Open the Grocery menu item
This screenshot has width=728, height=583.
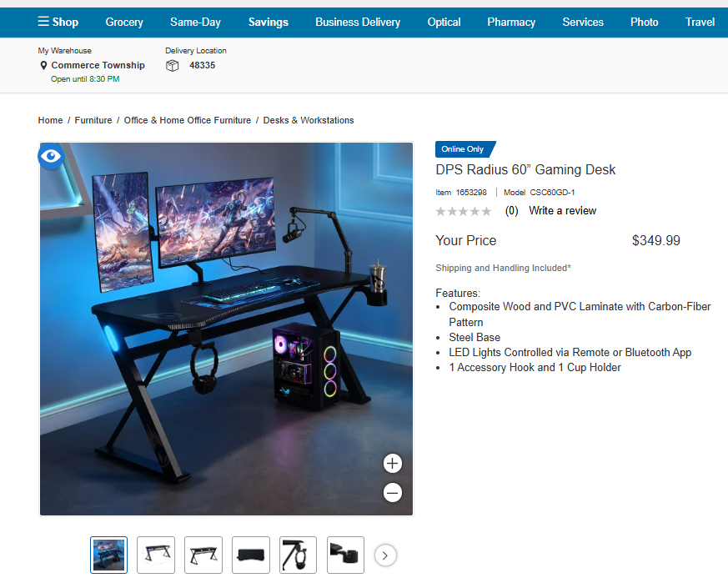pos(124,22)
